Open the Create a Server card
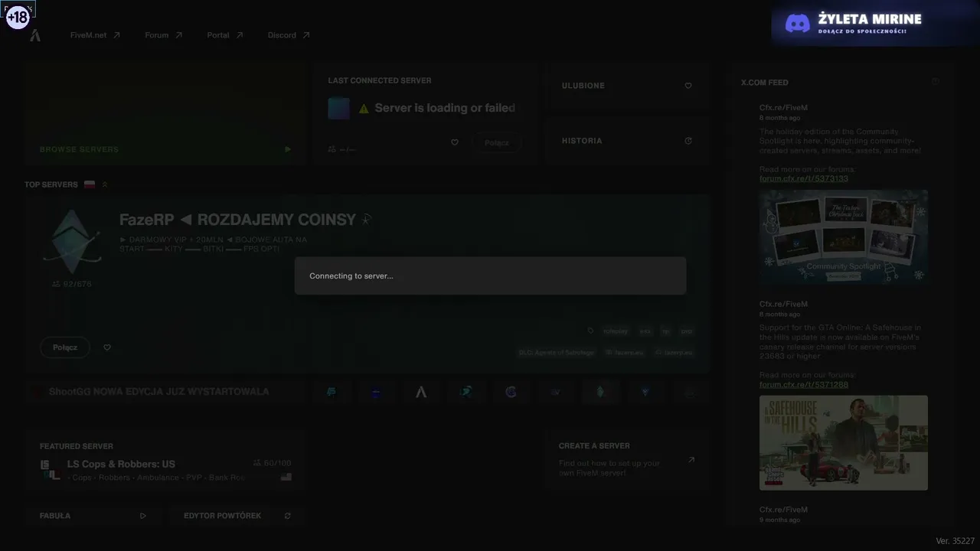 (628, 460)
